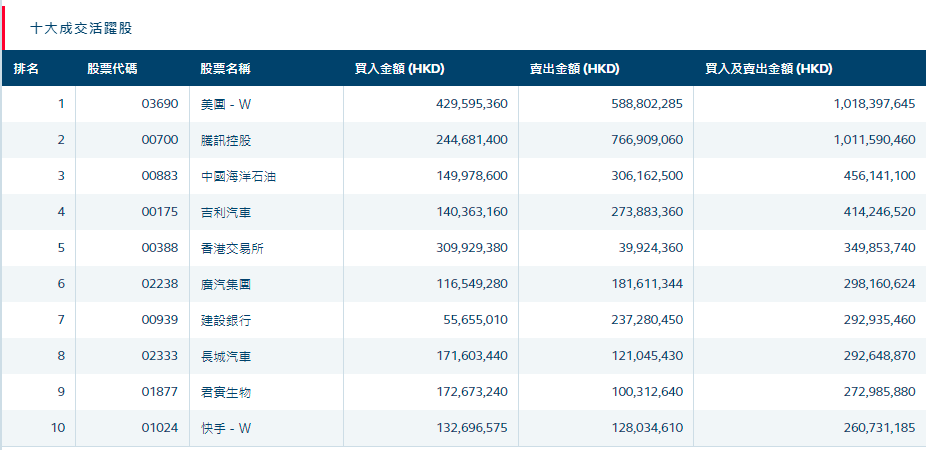Select stock code 00883
This screenshot has height=450, width=926.
(x=159, y=176)
